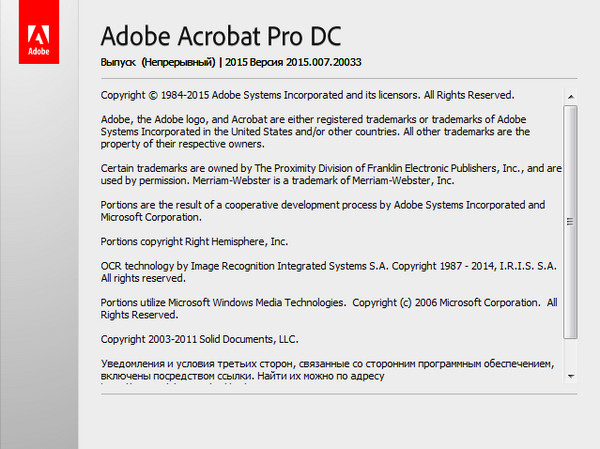Click the Portions copyright Right Hemisphere line
This screenshot has height=449, width=600.
click(194, 241)
